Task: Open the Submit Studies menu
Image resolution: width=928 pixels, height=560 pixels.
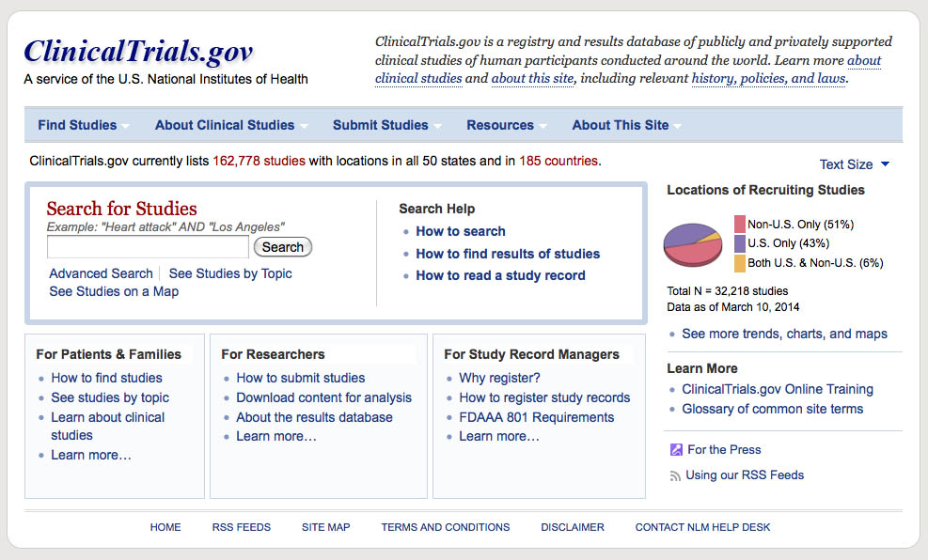Action: point(385,125)
